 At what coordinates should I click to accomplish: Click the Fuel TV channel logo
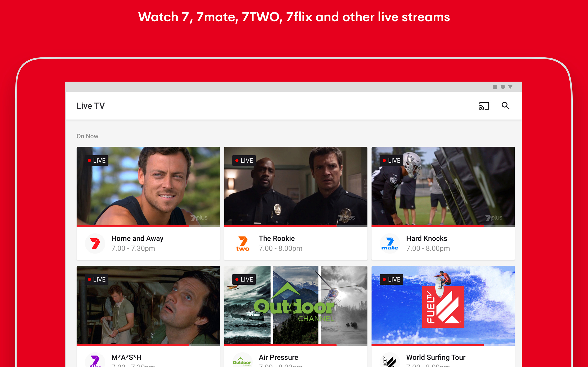coord(390,361)
